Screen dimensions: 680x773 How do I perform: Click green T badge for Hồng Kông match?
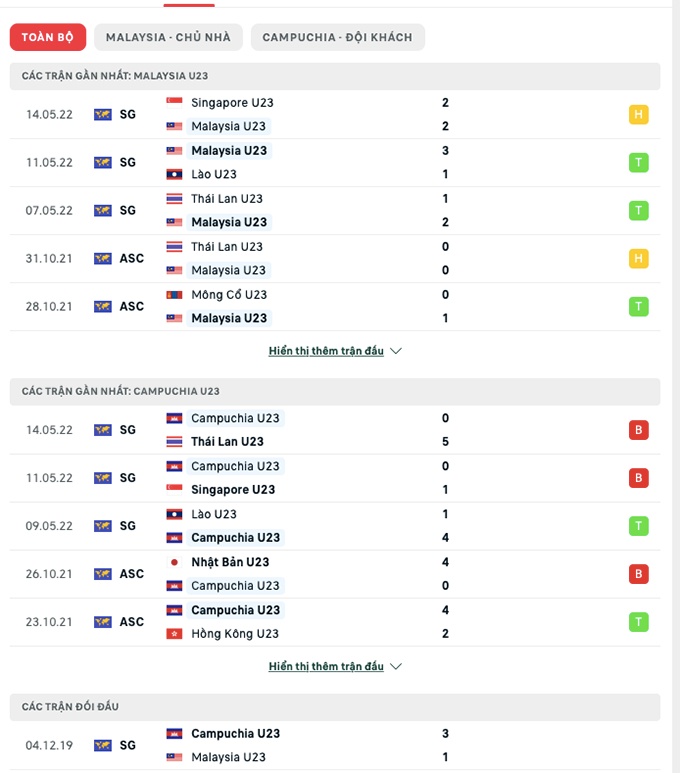(x=638, y=622)
